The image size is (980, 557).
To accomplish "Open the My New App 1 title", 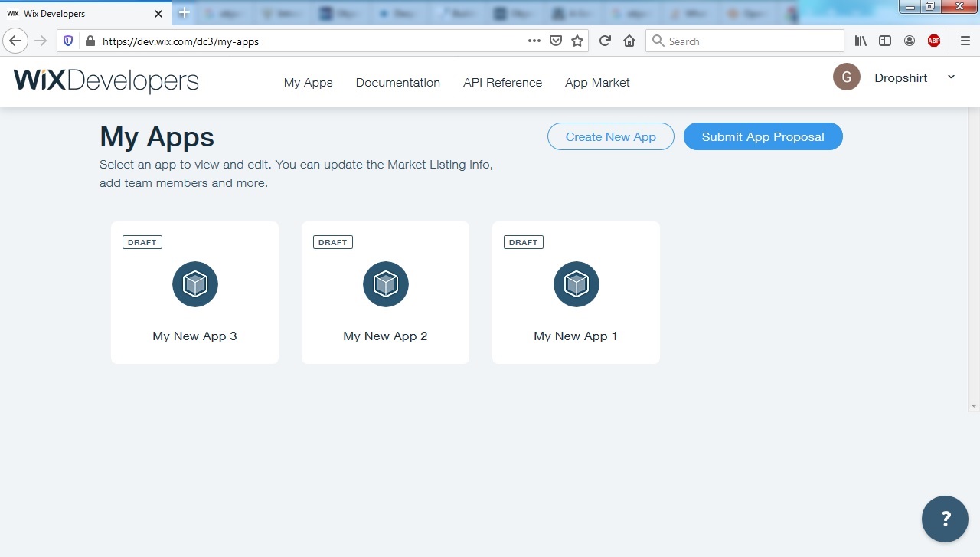I will coord(576,336).
